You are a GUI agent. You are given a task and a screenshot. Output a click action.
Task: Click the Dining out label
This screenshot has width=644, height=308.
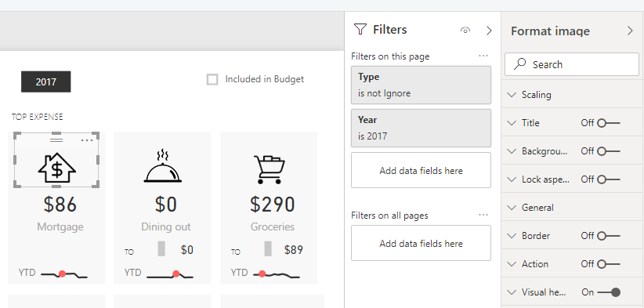(x=166, y=226)
